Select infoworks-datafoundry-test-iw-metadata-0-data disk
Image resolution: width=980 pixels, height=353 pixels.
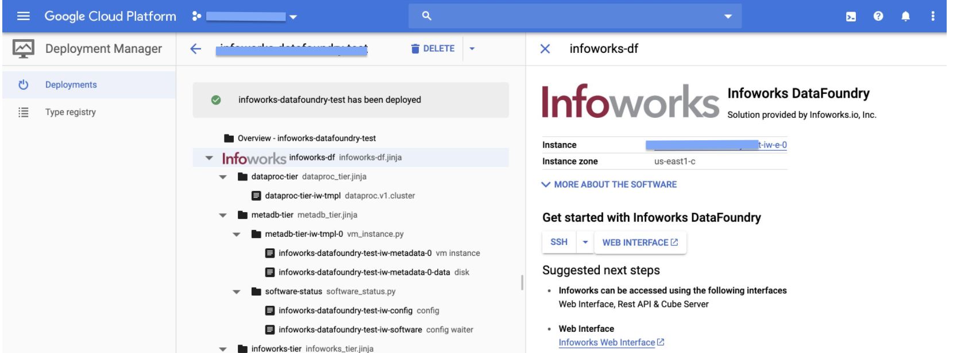(x=350, y=272)
